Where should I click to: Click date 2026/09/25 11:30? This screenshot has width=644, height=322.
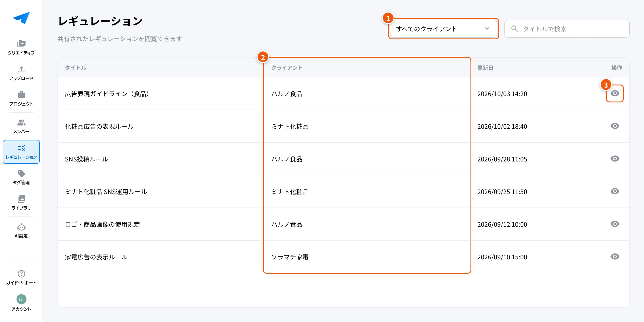(x=502, y=192)
